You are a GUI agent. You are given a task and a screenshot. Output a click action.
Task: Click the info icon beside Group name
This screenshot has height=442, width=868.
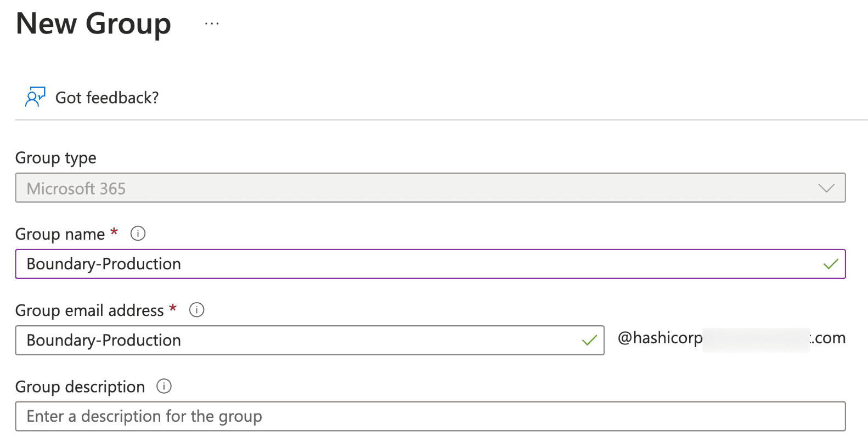[138, 234]
